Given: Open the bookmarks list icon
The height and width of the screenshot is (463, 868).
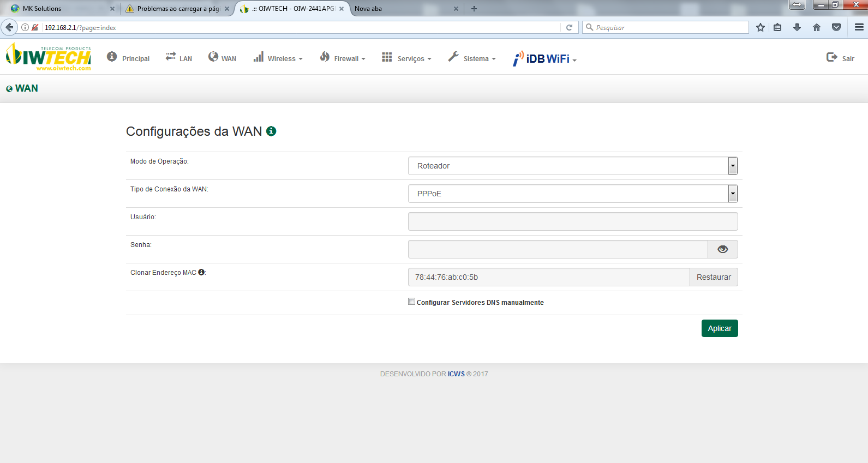Looking at the screenshot, I should click(778, 27).
